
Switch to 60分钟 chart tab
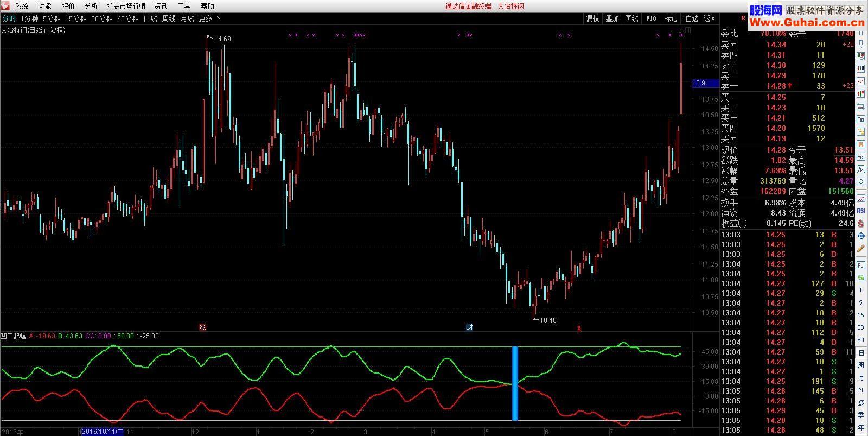click(x=128, y=18)
